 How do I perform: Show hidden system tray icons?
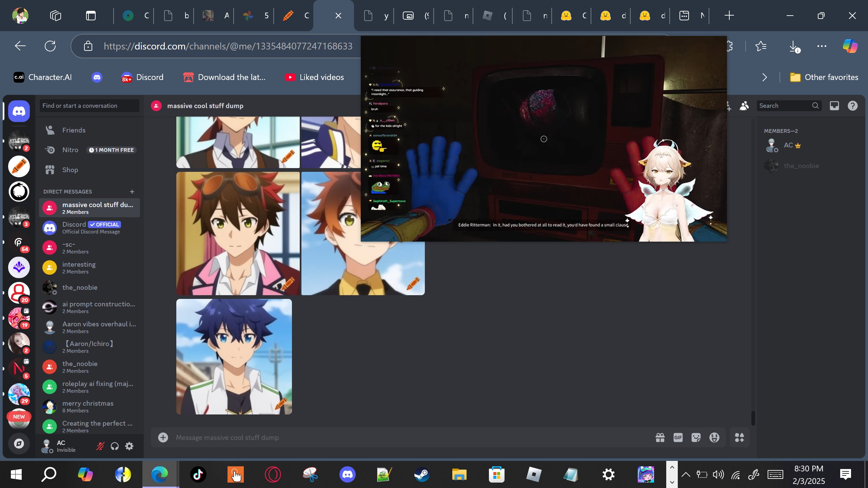pos(686,474)
